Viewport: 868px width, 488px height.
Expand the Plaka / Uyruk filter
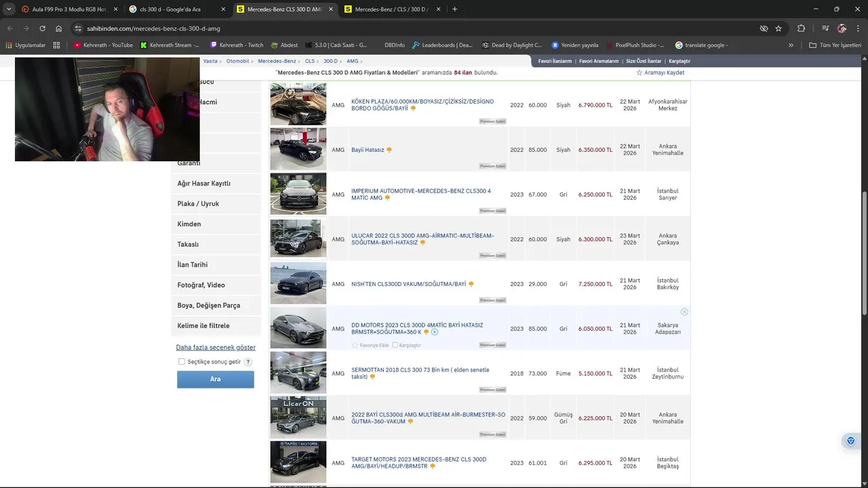point(216,204)
